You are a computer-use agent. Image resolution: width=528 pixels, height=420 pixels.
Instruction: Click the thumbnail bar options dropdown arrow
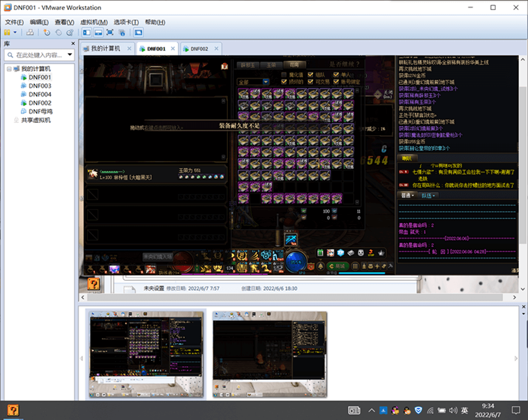tap(524, 314)
